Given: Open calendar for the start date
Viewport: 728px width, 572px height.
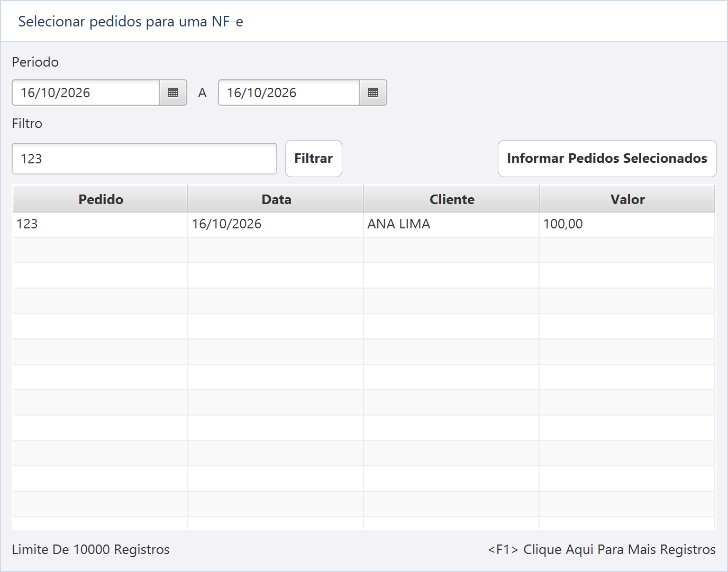Looking at the screenshot, I should (x=173, y=93).
